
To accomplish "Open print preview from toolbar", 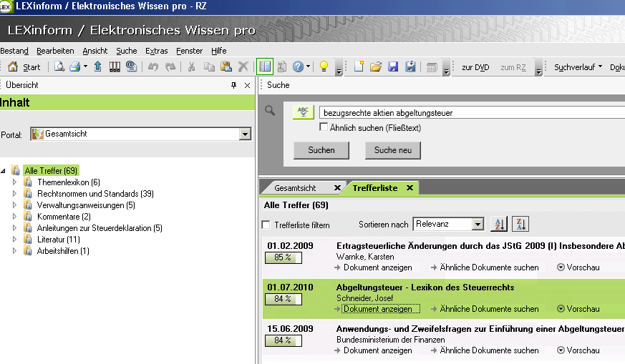I will [x=59, y=67].
